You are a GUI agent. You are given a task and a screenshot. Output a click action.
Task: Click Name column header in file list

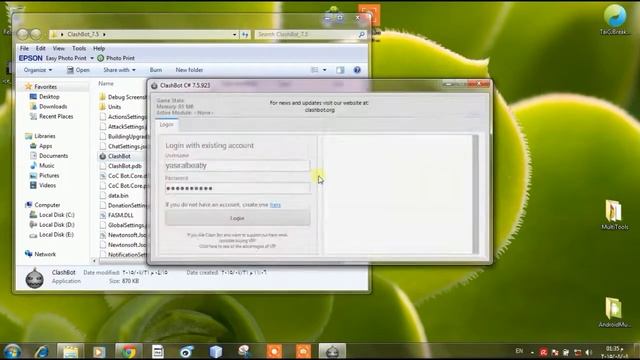[x=106, y=83]
